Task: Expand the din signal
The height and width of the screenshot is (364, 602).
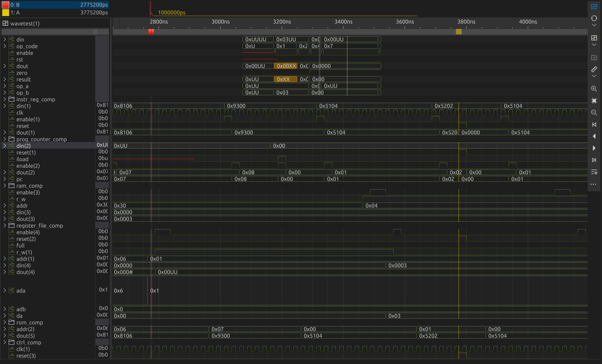Action: pos(5,40)
